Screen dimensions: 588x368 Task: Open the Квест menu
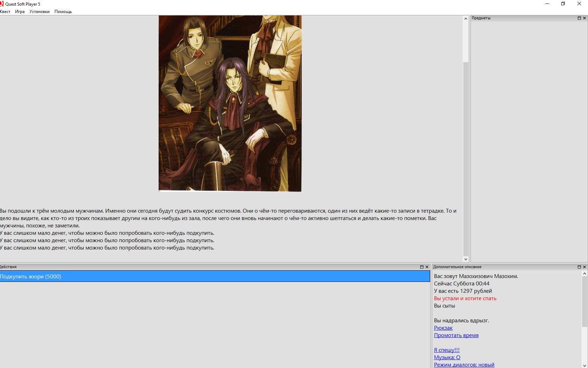[x=5, y=12]
